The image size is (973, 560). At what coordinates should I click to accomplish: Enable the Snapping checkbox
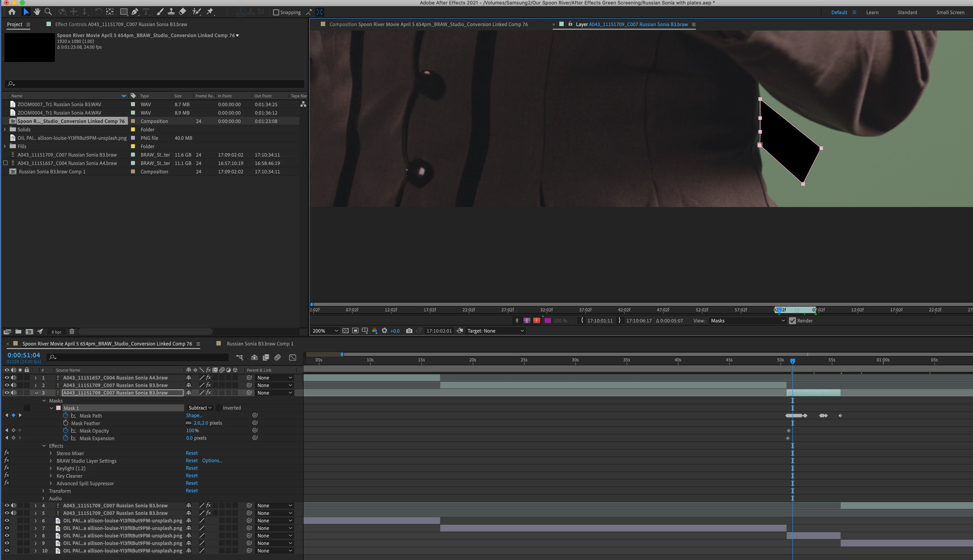(x=276, y=12)
